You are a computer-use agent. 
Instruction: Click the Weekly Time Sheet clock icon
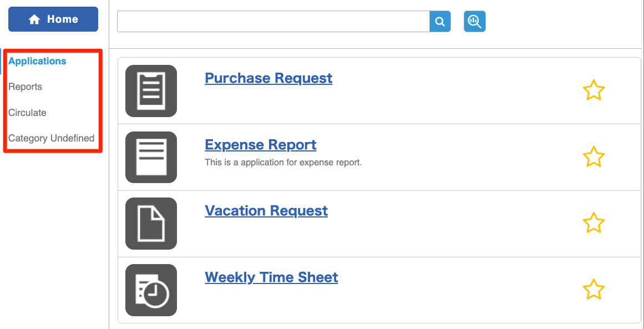tap(151, 290)
